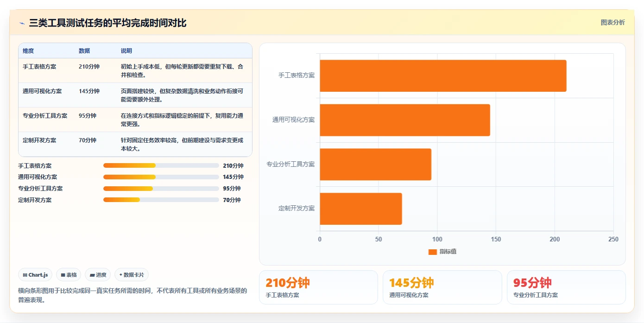
Task: Click the 95分钟 专业分析工具方案 data card
Action: coord(566,287)
